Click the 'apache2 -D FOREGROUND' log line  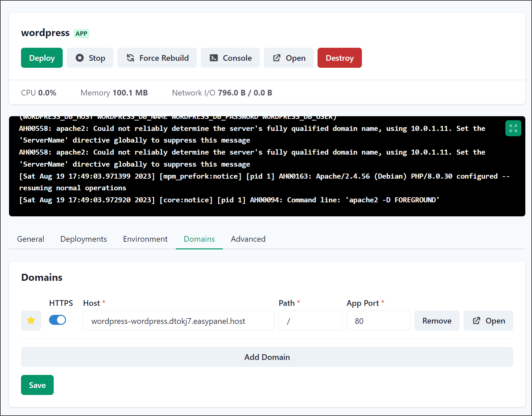point(229,200)
